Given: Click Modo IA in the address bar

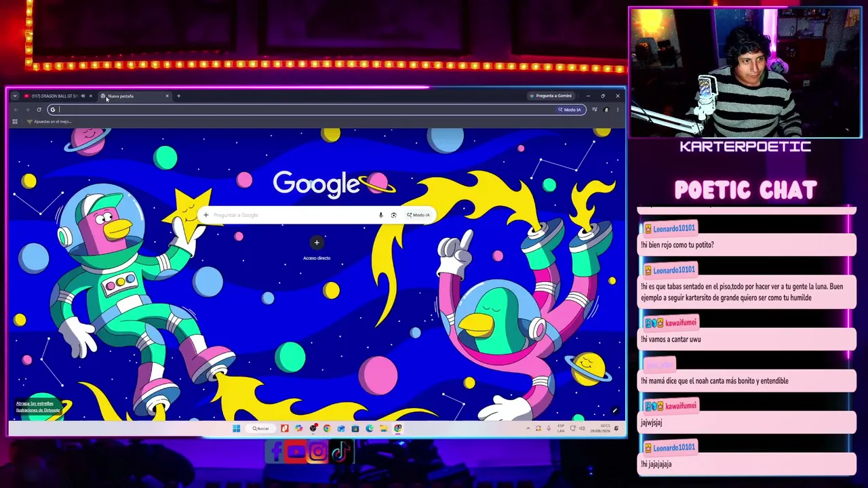Looking at the screenshot, I should [x=570, y=110].
